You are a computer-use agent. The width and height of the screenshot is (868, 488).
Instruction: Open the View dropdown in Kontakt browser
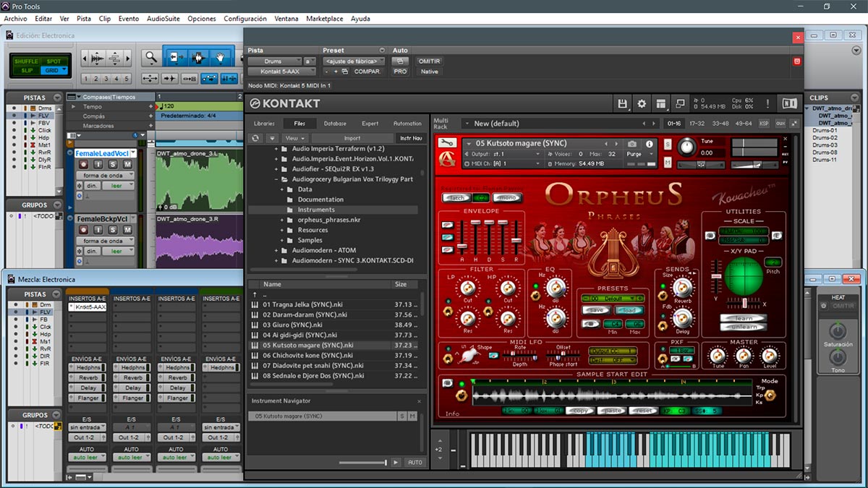click(x=295, y=138)
